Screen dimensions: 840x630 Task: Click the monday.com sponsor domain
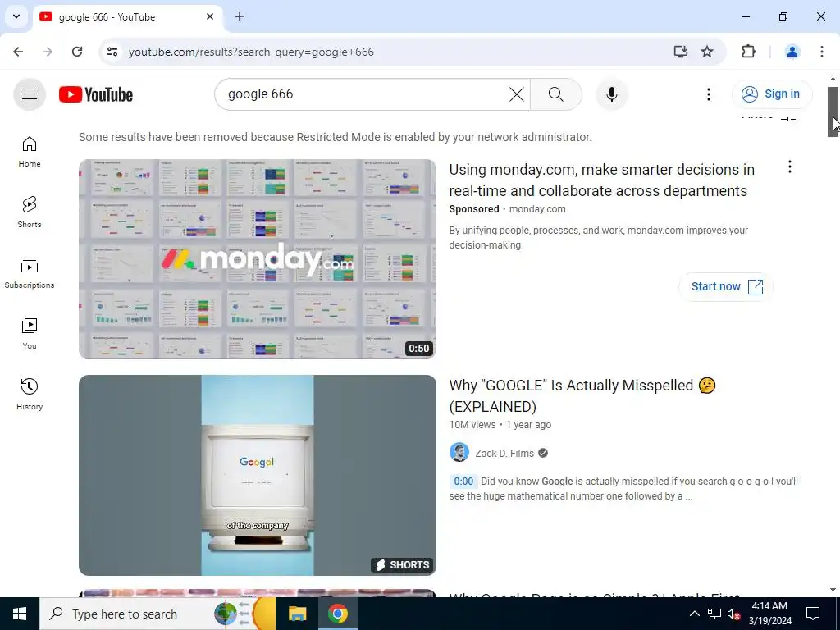537,209
